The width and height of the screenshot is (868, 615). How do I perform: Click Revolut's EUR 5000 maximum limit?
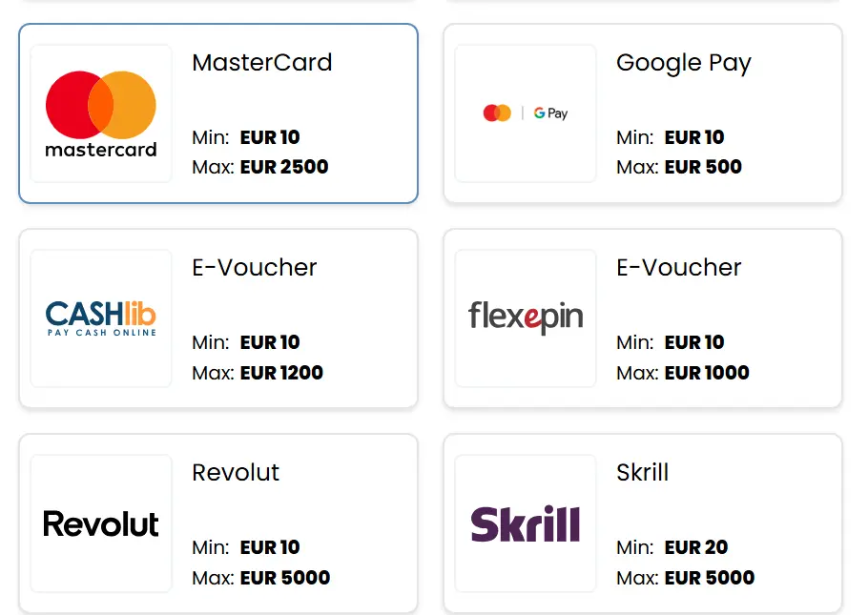coord(285,577)
